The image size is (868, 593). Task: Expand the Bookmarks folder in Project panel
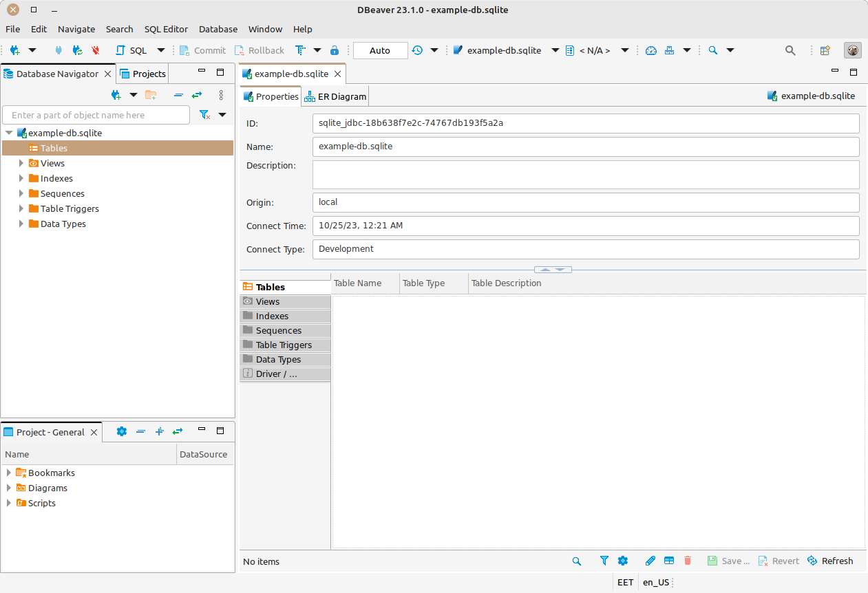click(x=9, y=473)
